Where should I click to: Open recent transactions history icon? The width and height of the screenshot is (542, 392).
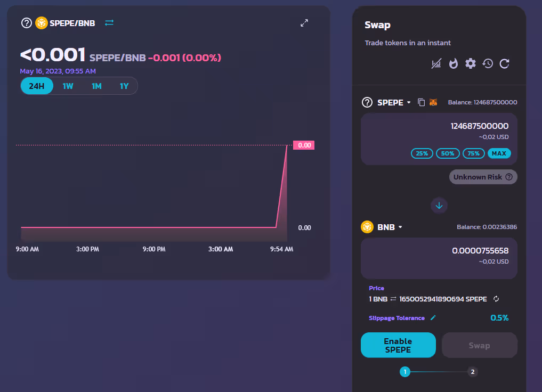tap(487, 64)
